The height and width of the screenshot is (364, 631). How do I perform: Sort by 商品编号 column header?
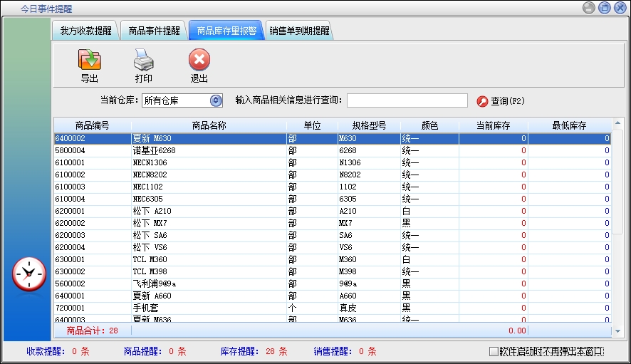point(92,125)
